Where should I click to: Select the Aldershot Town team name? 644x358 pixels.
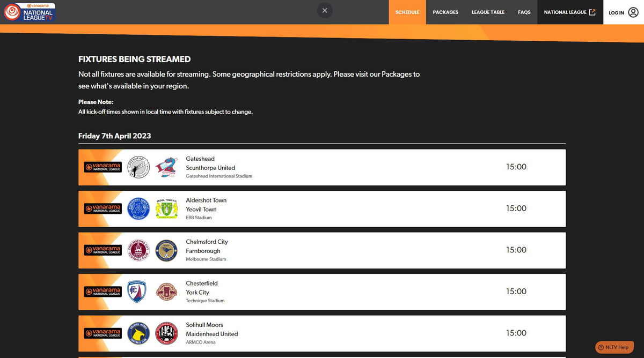(x=206, y=200)
